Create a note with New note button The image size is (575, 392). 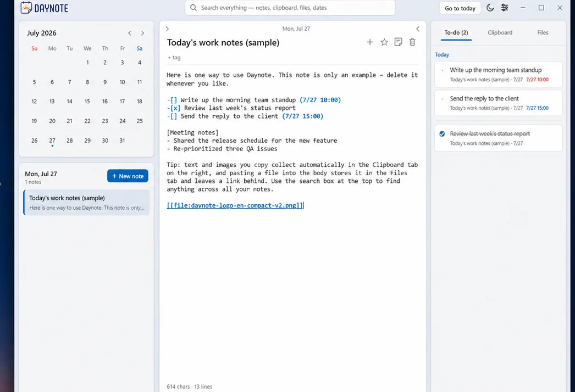[x=128, y=176]
